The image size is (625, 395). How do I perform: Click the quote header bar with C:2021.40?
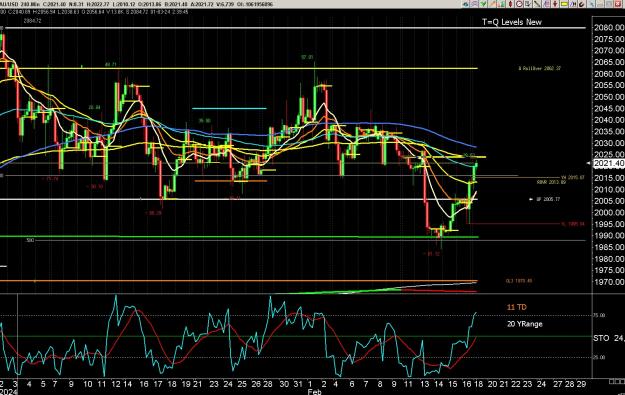point(137,4)
